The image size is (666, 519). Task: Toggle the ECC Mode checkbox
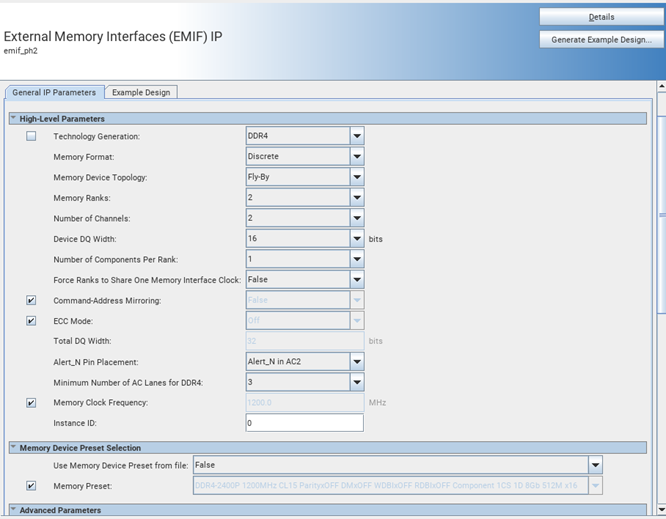31,321
